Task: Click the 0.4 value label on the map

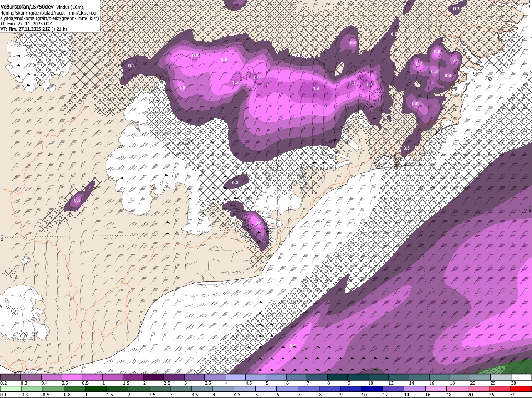Action: pyautogui.click(x=448, y=76)
